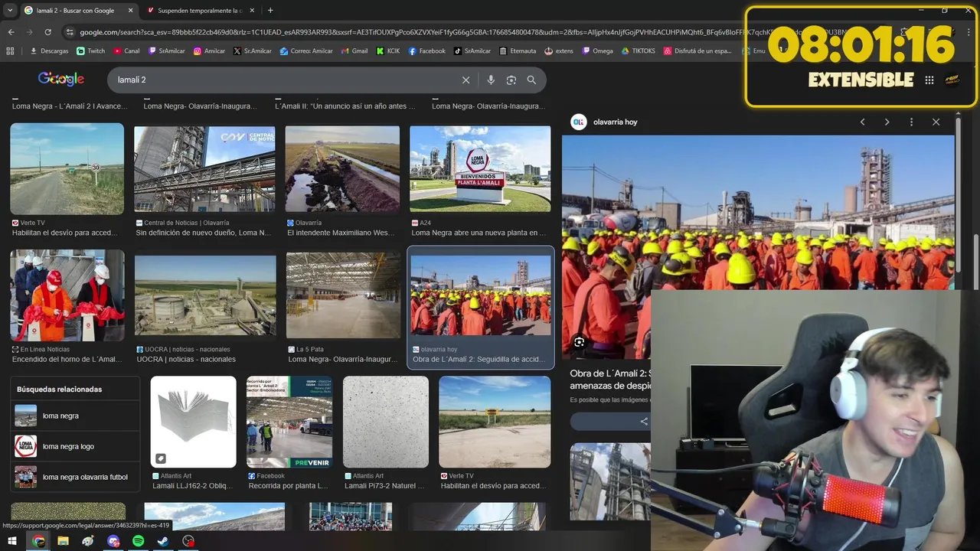Open the Canal YouTube bookmark
Image resolution: width=980 pixels, height=551 pixels.
pyautogui.click(x=126, y=51)
